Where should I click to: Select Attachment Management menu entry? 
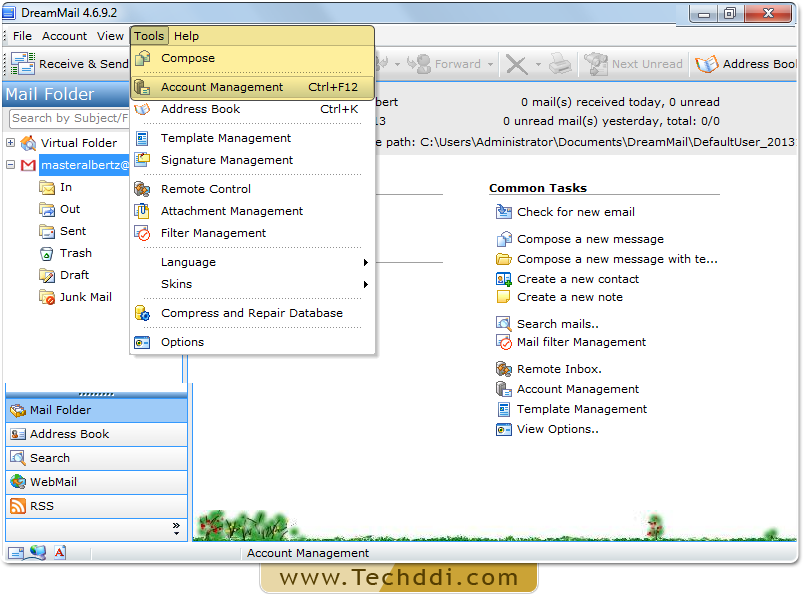pos(252,211)
